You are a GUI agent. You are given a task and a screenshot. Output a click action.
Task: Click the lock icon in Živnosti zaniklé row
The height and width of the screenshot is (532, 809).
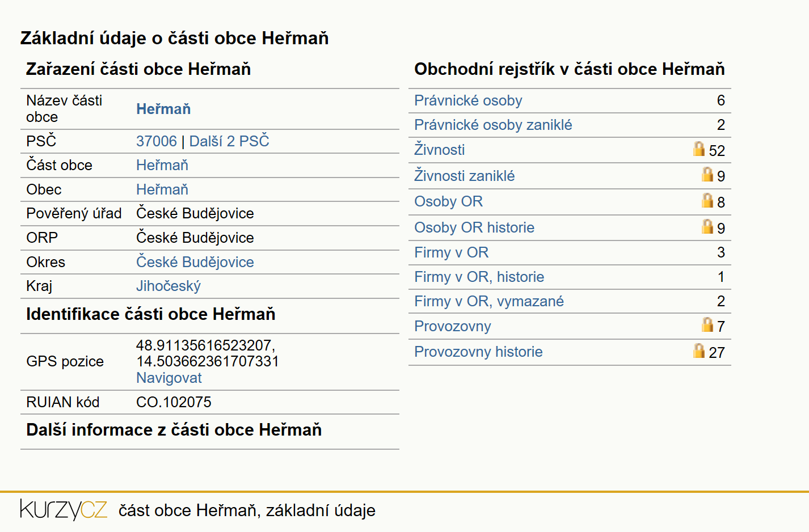pyautogui.click(x=707, y=174)
